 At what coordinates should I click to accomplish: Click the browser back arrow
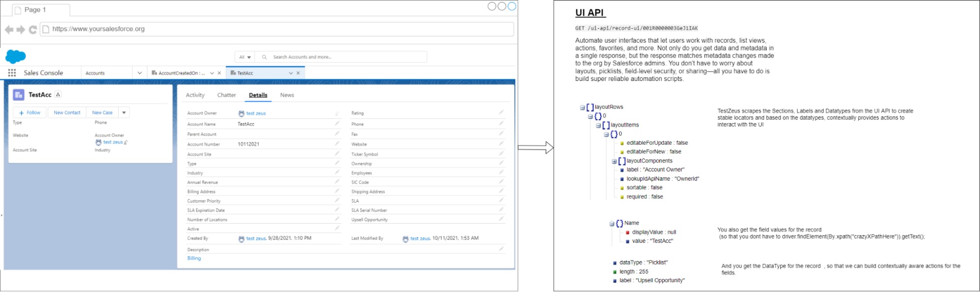click(9, 29)
